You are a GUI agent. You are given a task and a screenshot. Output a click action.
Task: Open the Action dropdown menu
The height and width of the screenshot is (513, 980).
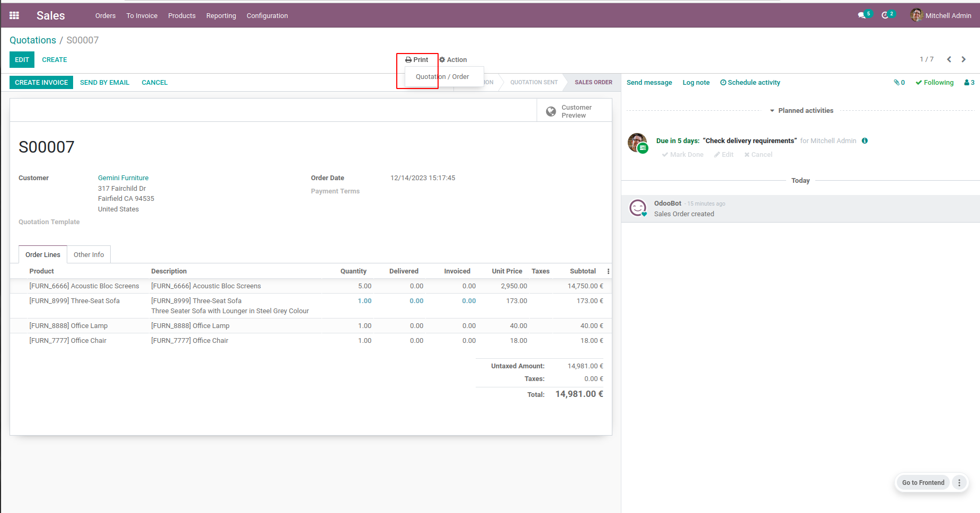pyautogui.click(x=453, y=60)
